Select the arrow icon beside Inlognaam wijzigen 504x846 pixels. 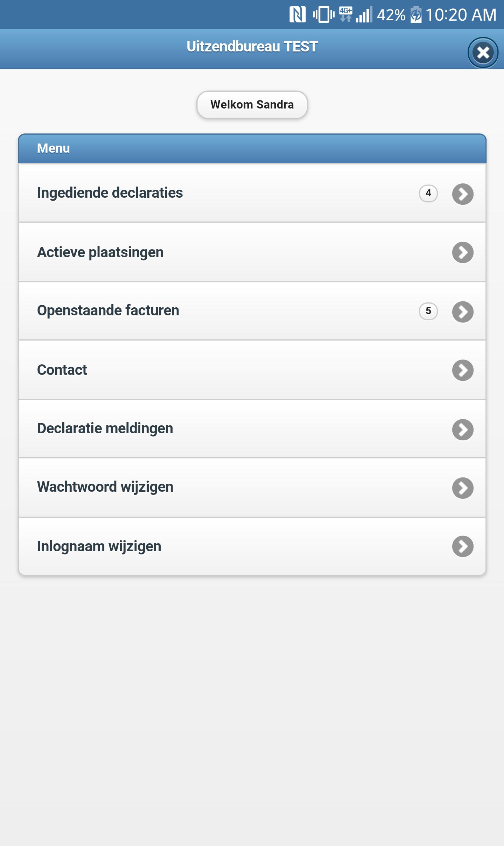pos(463,546)
